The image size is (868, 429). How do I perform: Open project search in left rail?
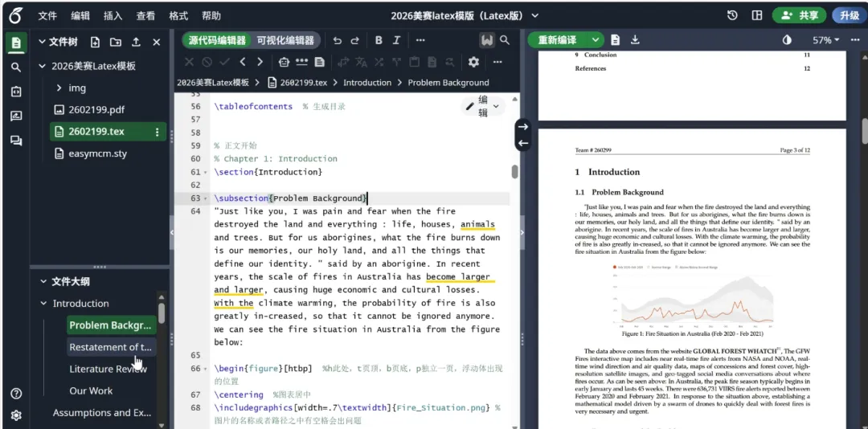pos(16,67)
